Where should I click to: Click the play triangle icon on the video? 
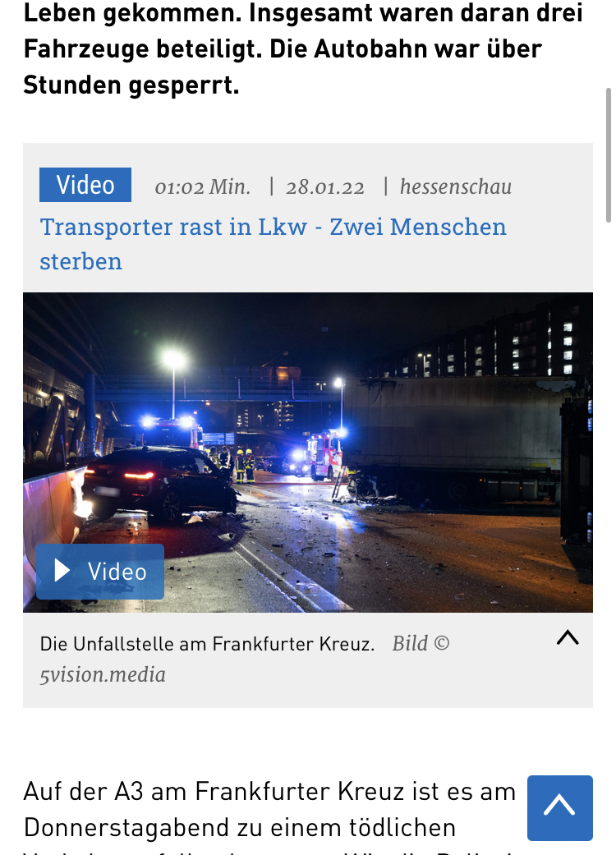click(62, 571)
